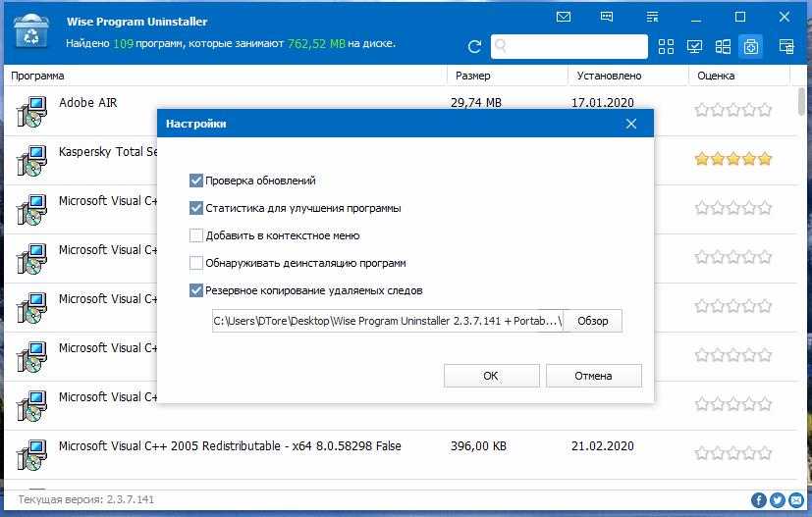Switch to Windows apps icon

[723, 47]
